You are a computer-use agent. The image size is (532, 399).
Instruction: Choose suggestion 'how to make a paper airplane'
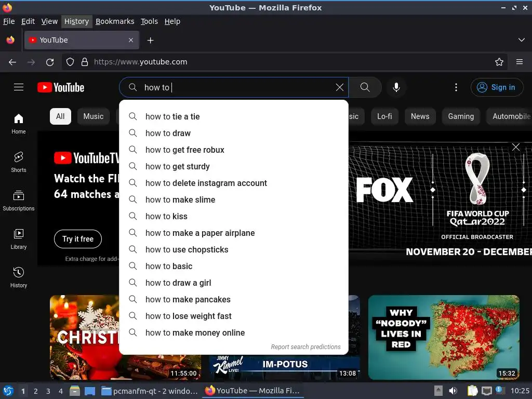[x=234, y=233]
